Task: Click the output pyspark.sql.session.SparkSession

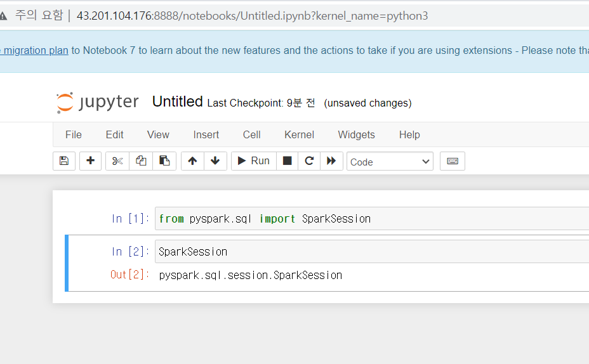Action: click(x=251, y=275)
